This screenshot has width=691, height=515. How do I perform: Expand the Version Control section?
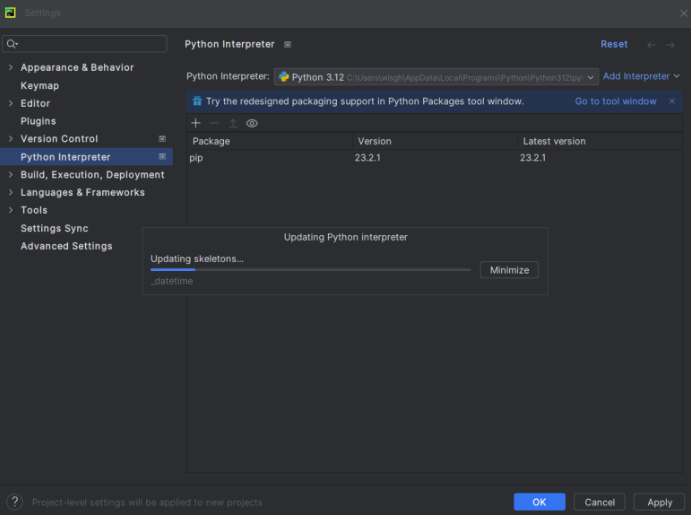11,139
